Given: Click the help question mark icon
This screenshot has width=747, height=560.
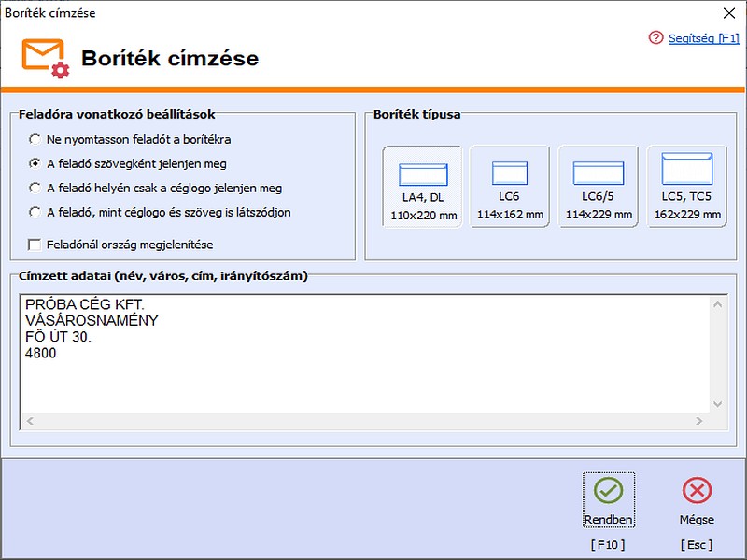Looking at the screenshot, I should [x=655, y=38].
